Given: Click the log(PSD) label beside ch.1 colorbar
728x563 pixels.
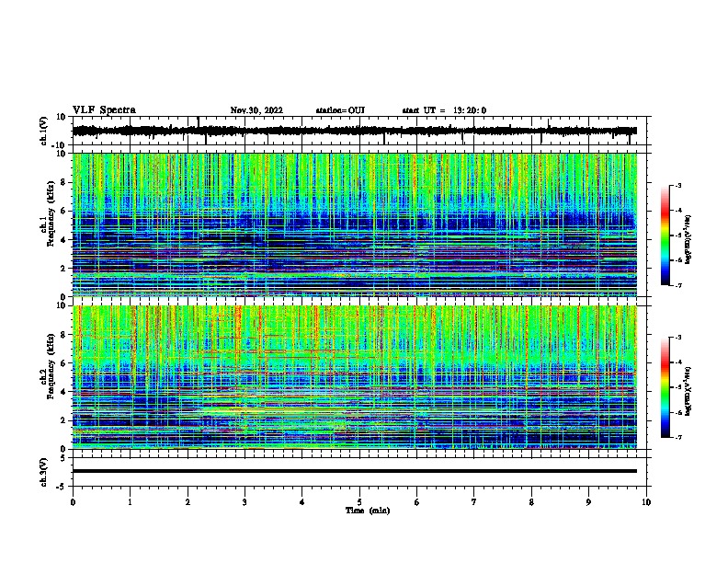Looking at the screenshot, I should coord(688,239).
